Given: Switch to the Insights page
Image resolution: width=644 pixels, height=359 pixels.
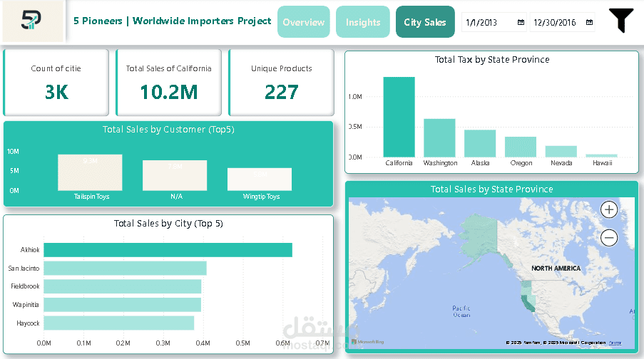Looking at the screenshot, I should click(x=363, y=22).
